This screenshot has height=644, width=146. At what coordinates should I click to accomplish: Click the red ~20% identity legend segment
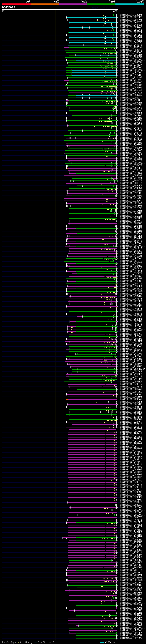[x=16, y=4]
